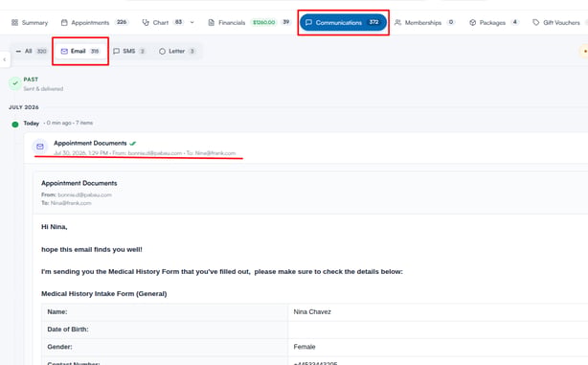Viewport: 588px width, 365px height.
Task: Click the 'Hi Nina,' greeting text
Action: 55,227
